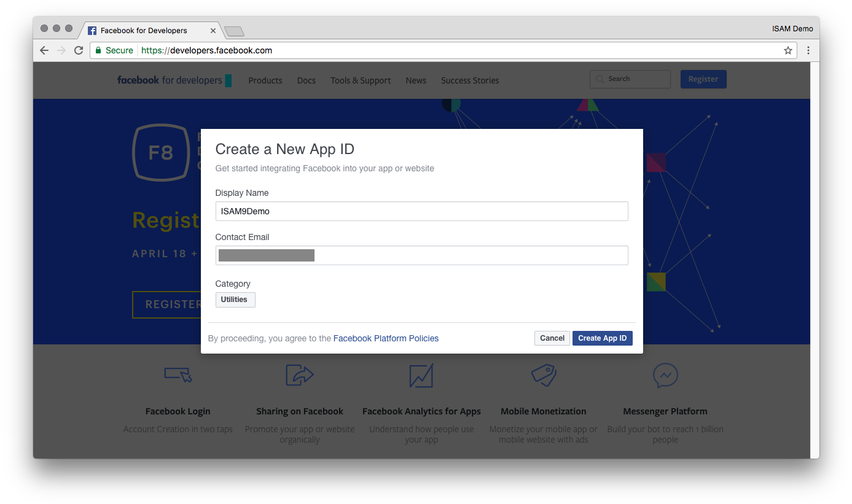Screen dimensions: 852x504
Task: Bookmark the page with the star icon
Action: pos(788,50)
